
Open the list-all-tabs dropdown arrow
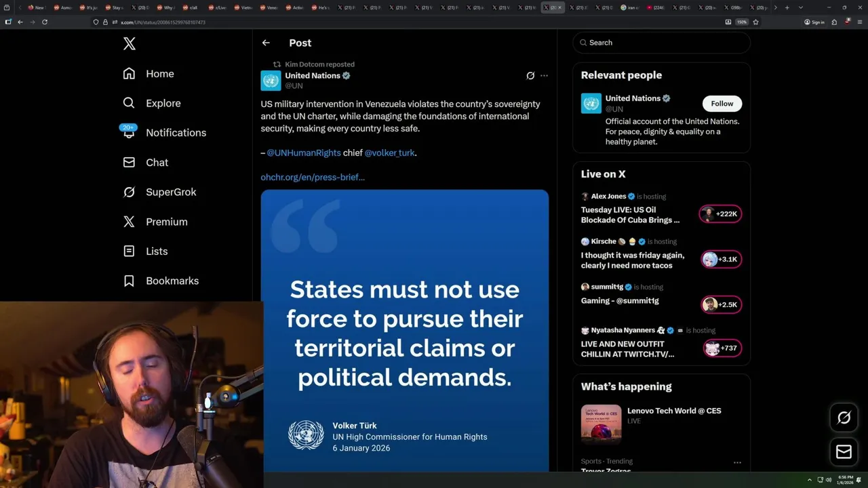[x=801, y=7]
